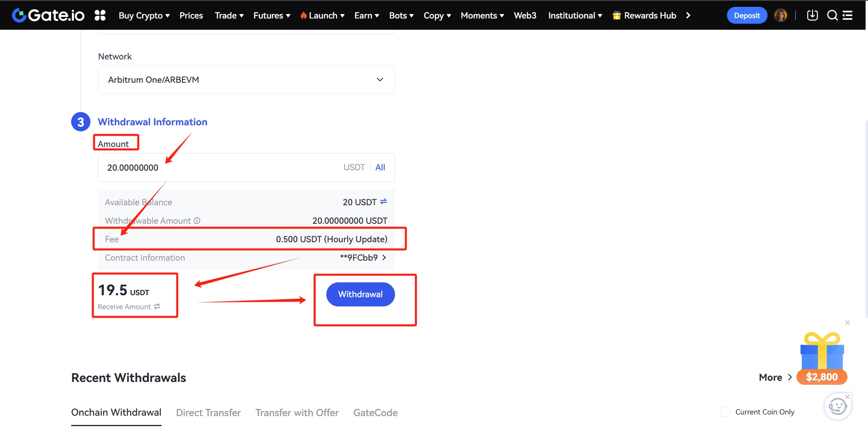Click All to withdraw maximum amount
The width and height of the screenshot is (868, 441).
pos(380,167)
